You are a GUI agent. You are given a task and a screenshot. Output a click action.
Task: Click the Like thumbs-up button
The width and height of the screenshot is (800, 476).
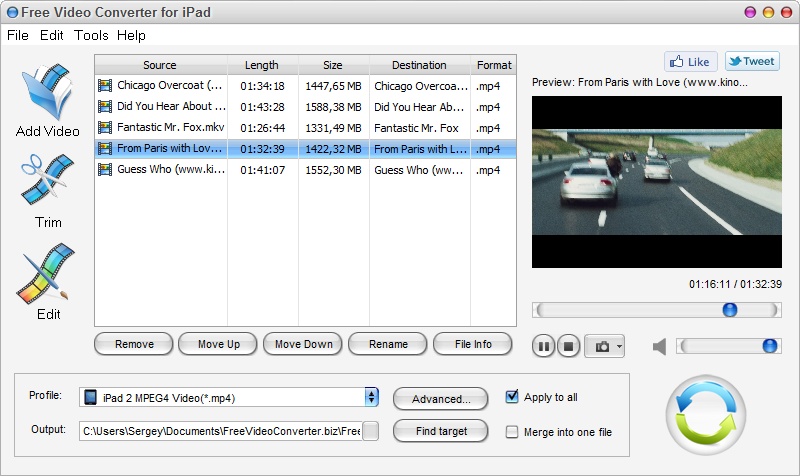tap(690, 62)
